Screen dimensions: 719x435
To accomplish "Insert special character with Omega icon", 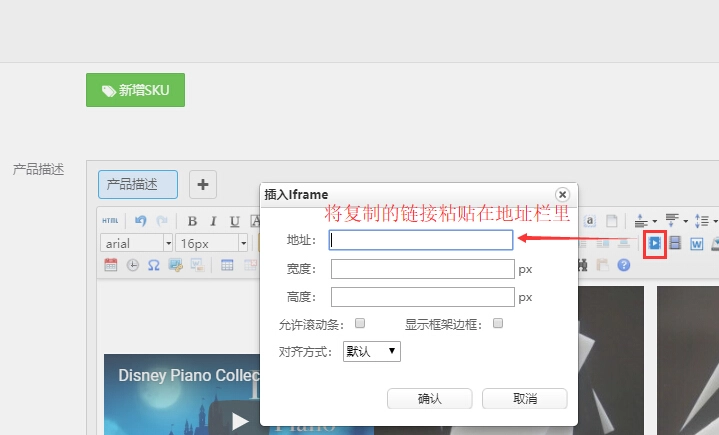I will click(x=154, y=265).
